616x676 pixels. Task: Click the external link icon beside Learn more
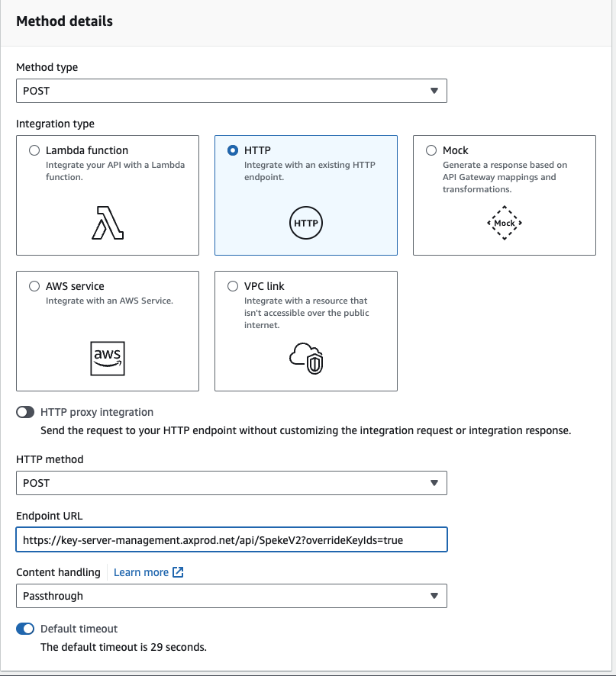click(x=176, y=571)
